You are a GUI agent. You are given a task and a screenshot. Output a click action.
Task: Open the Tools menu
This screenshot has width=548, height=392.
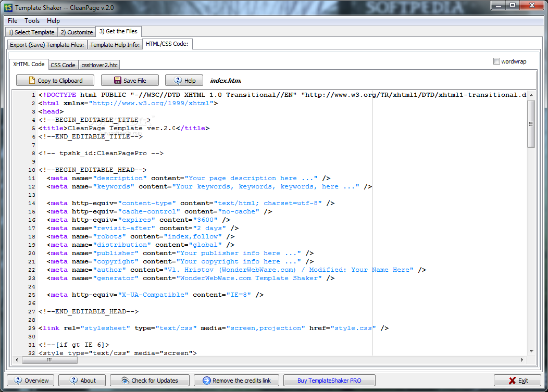pos(32,21)
